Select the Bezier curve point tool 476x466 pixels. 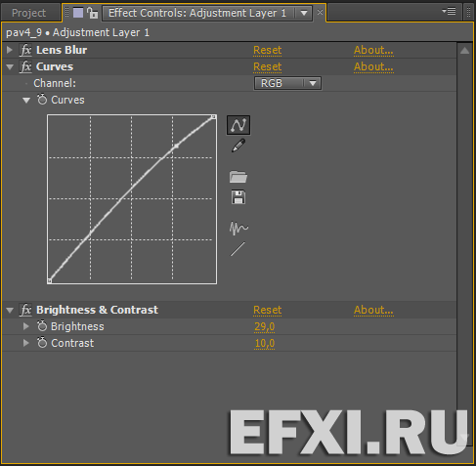click(x=238, y=125)
